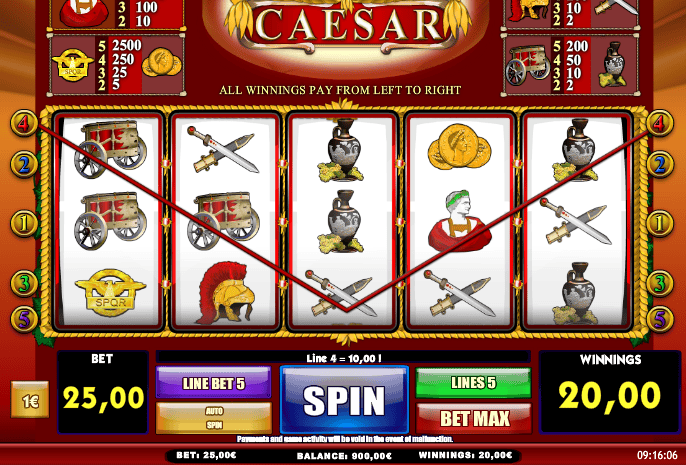Open the 1€ coin value selector
The height and width of the screenshot is (465, 686).
coord(30,399)
